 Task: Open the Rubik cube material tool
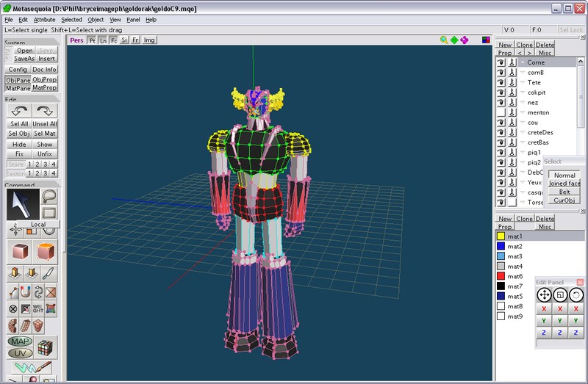point(45,348)
